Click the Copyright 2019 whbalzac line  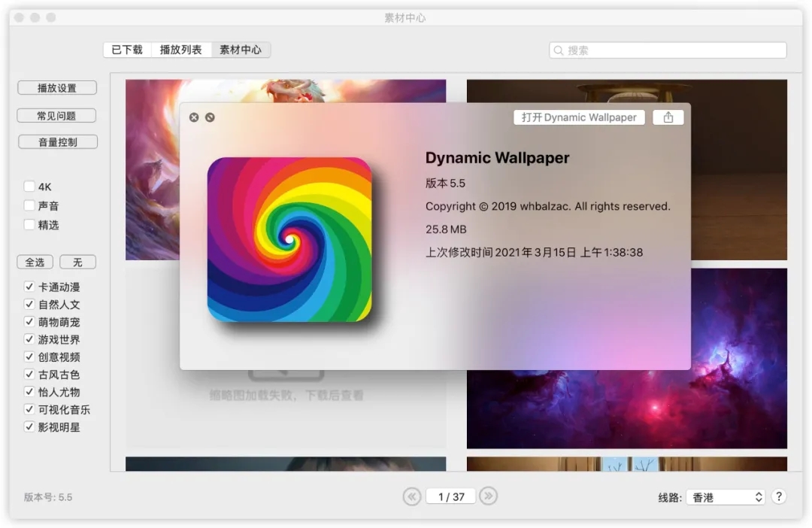548,206
